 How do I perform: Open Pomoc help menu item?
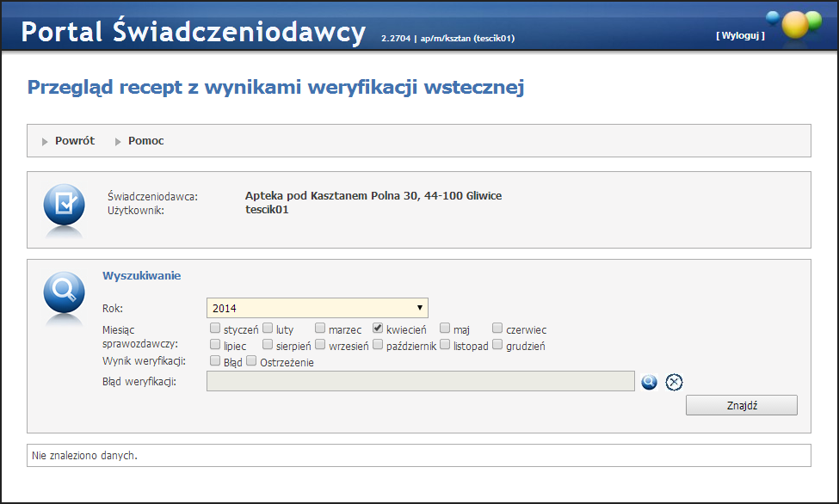pyautogui.click(x=146, y=141)
